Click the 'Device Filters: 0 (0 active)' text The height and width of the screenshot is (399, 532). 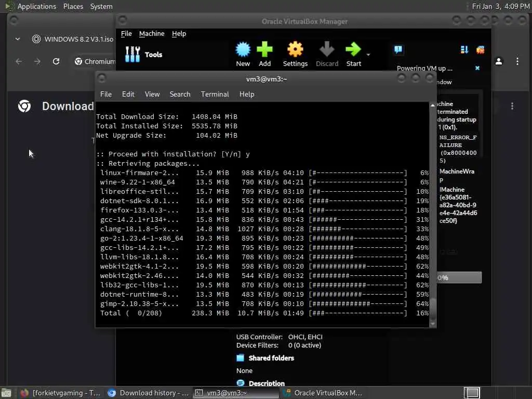[x=278, y=345]
